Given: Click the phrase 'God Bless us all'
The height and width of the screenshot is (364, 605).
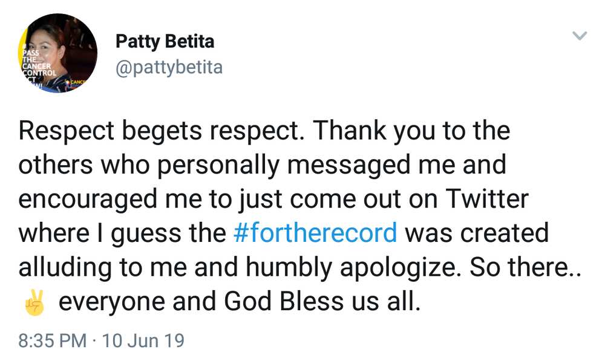Looking at the screenshot, I should (x=322, y=301).
